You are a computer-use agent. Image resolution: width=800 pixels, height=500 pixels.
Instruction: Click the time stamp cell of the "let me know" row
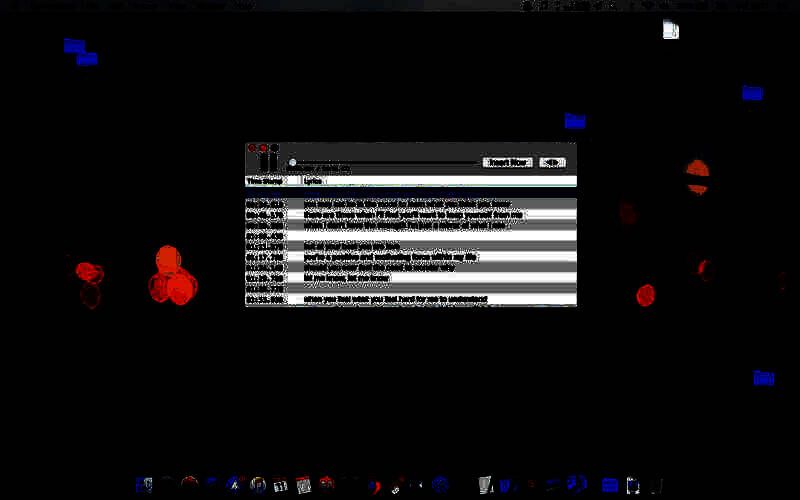pos(265,278)
